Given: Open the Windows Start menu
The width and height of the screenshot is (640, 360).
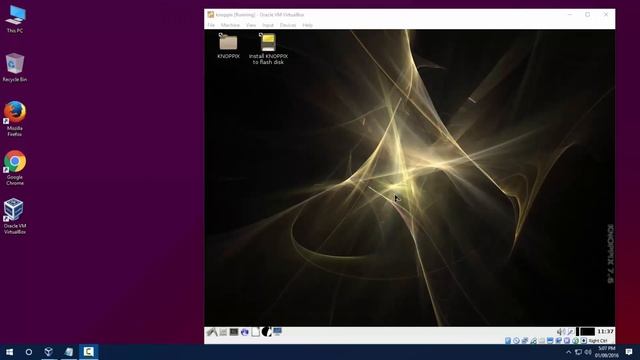Looking at the screenshot, I should pos(9,352).
